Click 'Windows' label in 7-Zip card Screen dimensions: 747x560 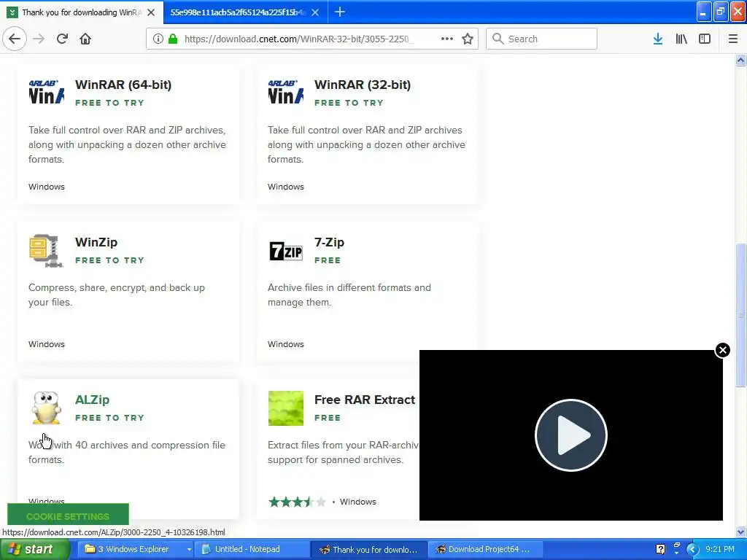285,344
